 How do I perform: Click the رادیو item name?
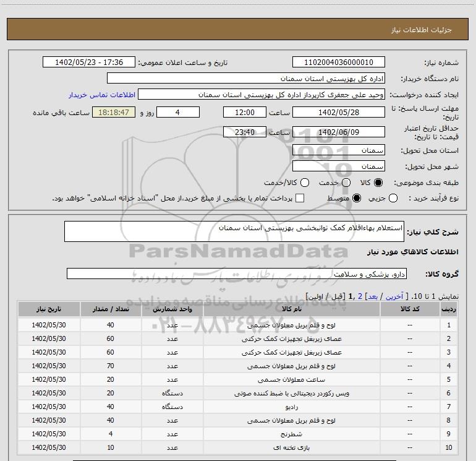pyautogui.click(x=291, y=407)
